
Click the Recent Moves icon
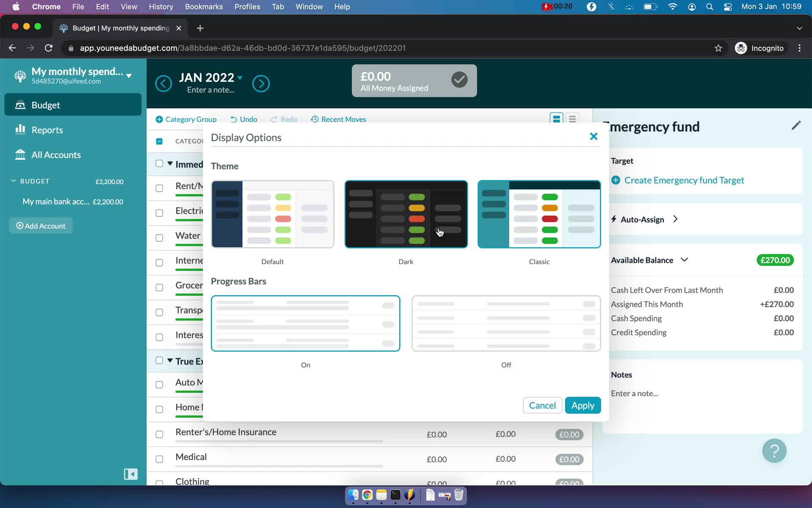[315, 119]
